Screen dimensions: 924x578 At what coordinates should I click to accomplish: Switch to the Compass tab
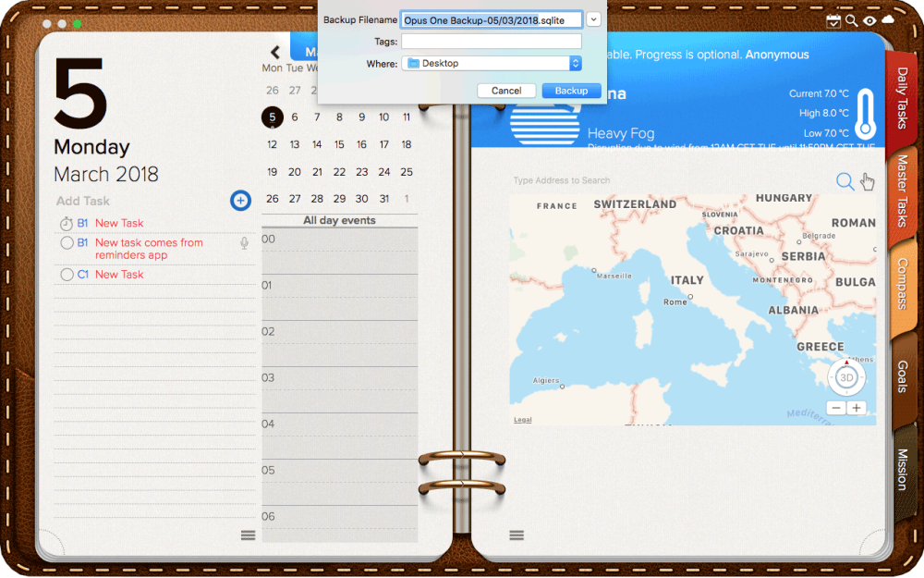(x=902, y=284)
